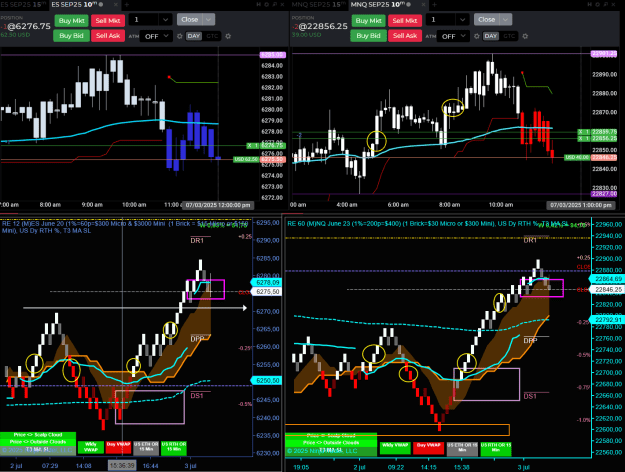Toggle US RTH OR 15 Min on MNQ chart
Screen dimensions: 625x472
(496, 448)
